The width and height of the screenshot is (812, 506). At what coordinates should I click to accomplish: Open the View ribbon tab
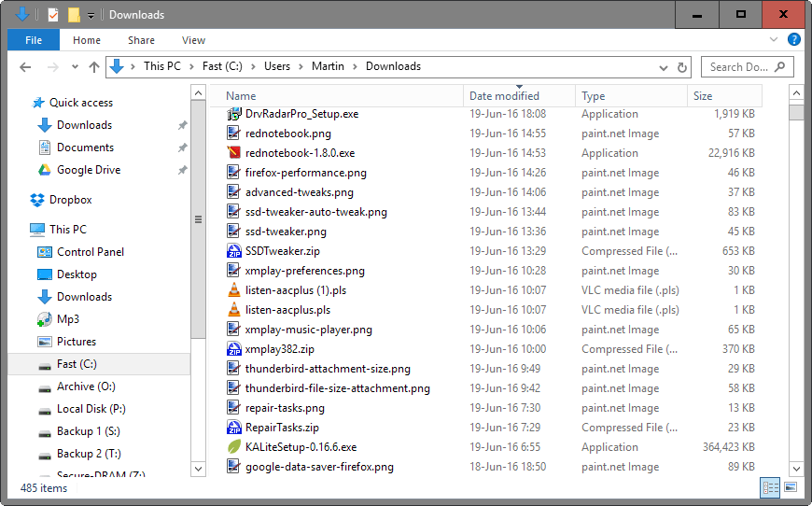pyautogui.click(x=194, y=40)
